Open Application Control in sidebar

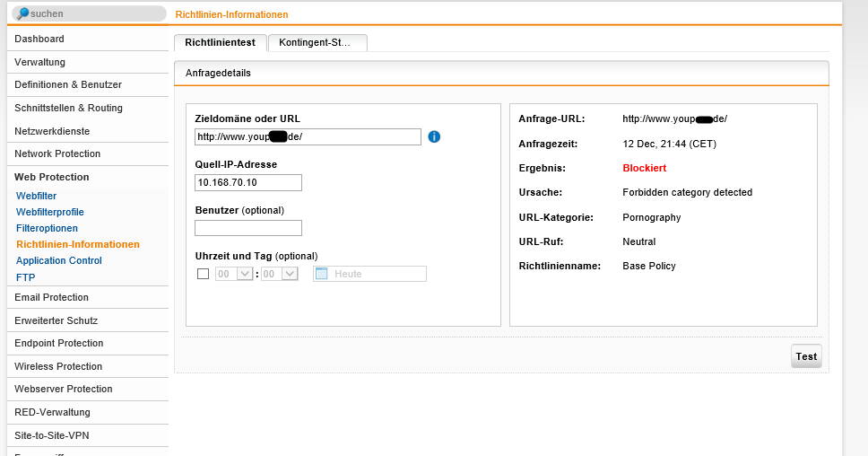pyautogui.click(x=59, y=260)
